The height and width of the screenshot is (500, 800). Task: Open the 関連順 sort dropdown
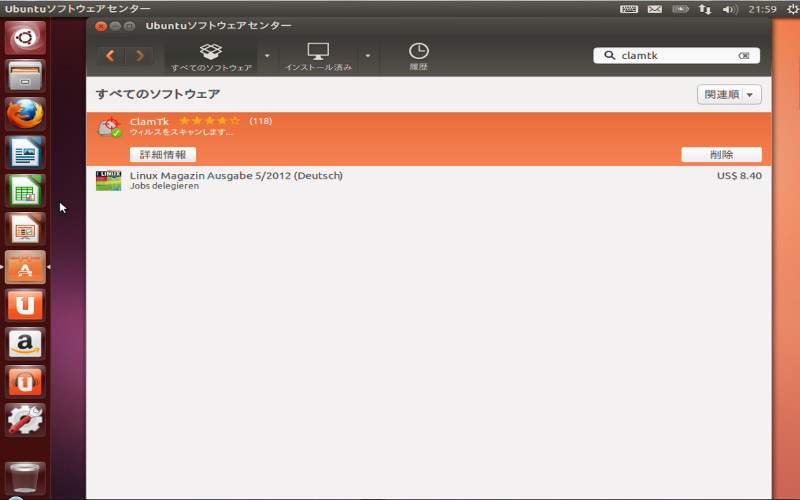click(729, 94)
